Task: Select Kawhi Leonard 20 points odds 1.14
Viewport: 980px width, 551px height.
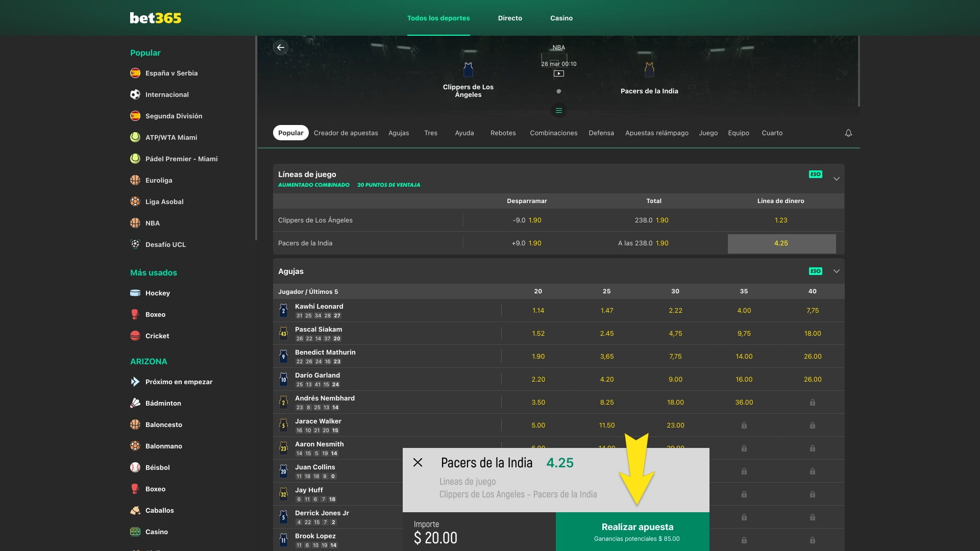Action: [x=538, y=310]
